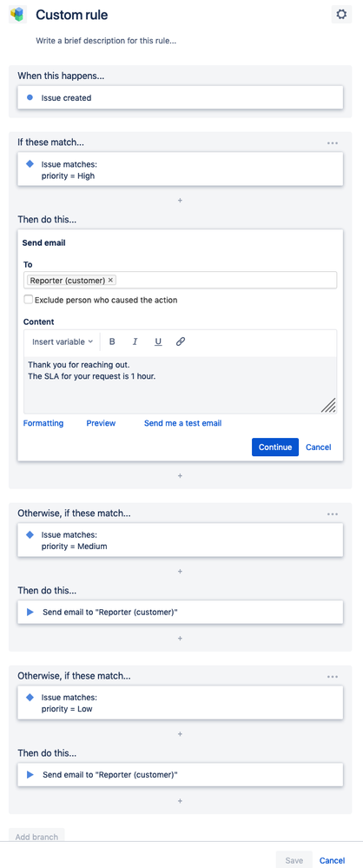The image size is (363, 868).
Task: Click the When this happens heading
Action: [62, 76]
